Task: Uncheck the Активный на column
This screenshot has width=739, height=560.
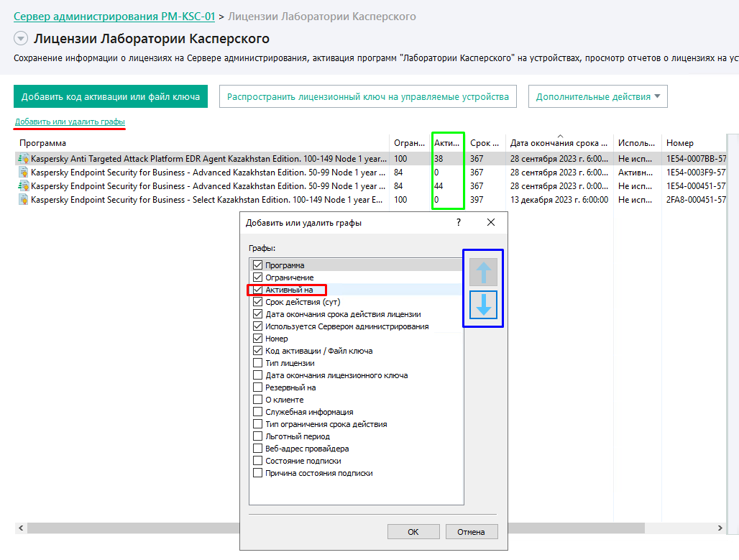Action: click(258, 290)
